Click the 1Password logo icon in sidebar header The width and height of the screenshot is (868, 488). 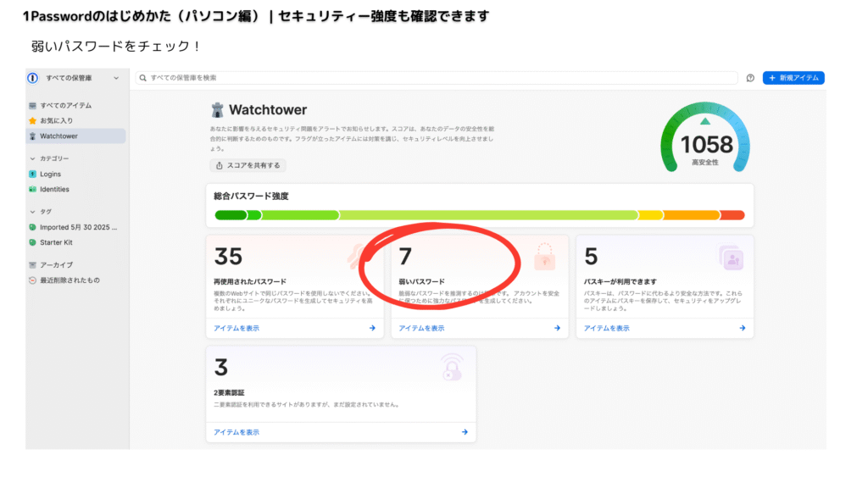(33, 78)
